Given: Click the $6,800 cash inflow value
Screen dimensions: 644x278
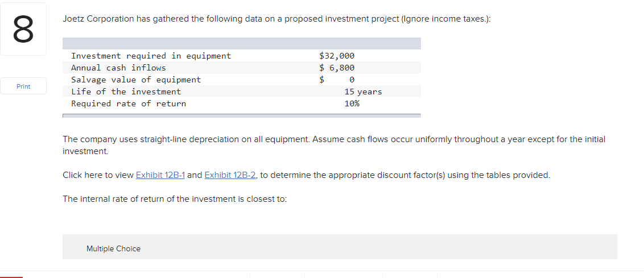Looking at the screenshot, I should pyautogui.click(x=337, y=68).
